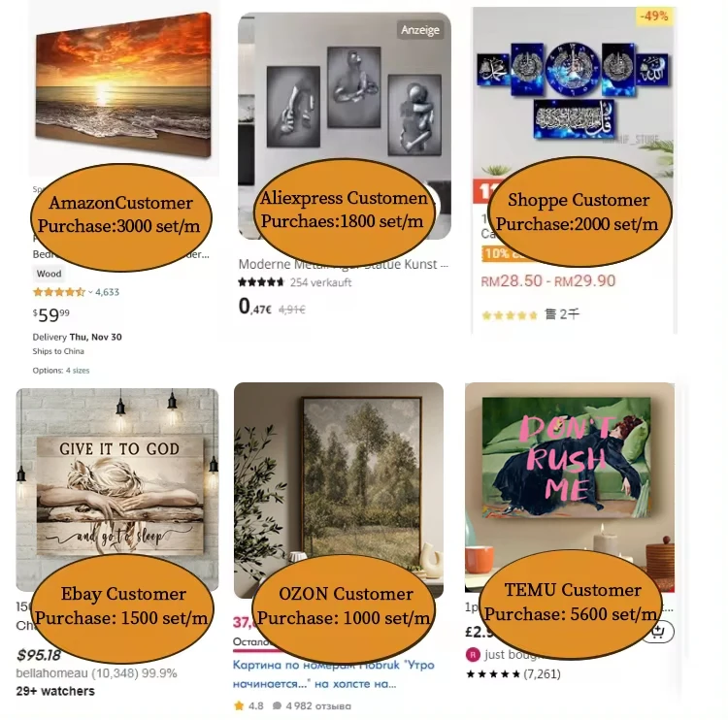Viewport: 728px width, 720px height.
Task: Open bellahomeau seller profile link
Action: [x=51, y=673]
